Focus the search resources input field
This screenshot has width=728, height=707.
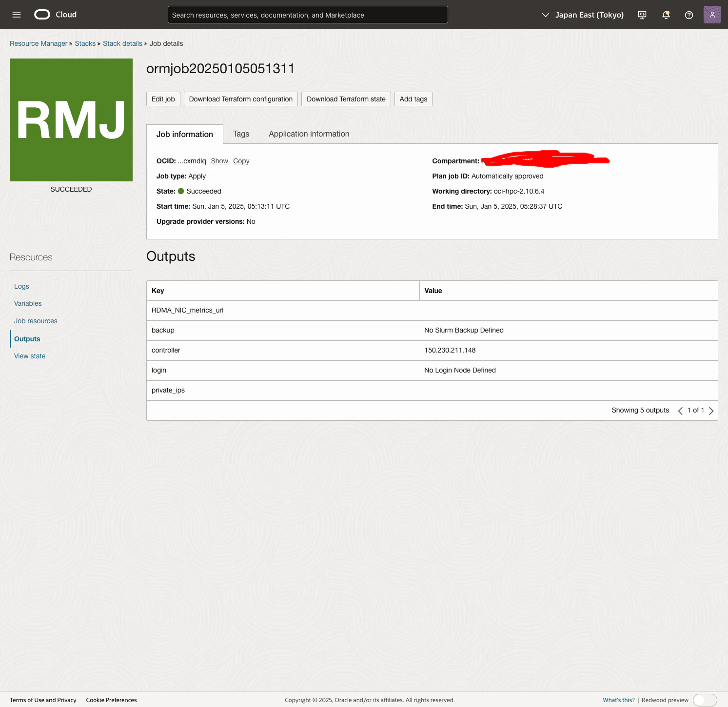pos(308,15)
